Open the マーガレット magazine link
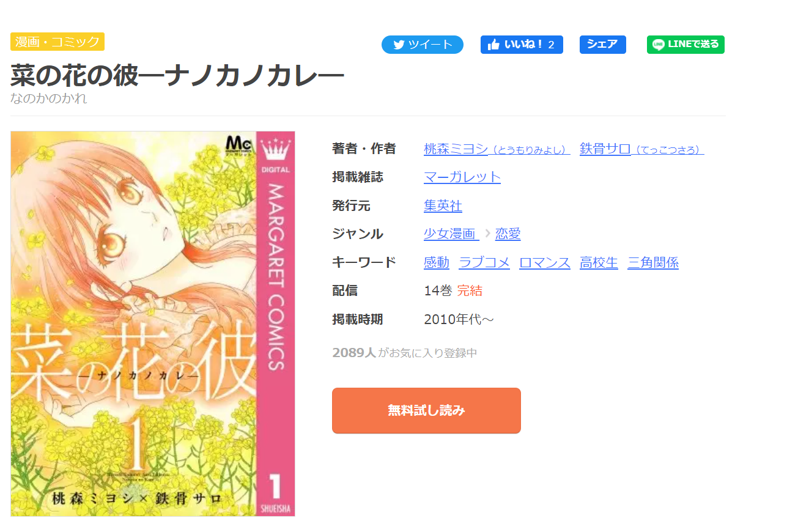 pyautogui.click(x=462, y=177)
